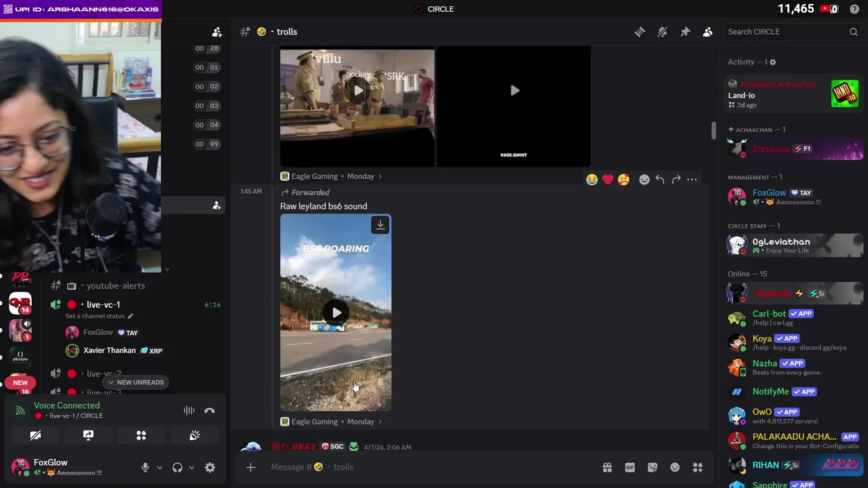Expand output device options arrow
The width and height of the screenshot is (868, 488).
click(191, 468)
